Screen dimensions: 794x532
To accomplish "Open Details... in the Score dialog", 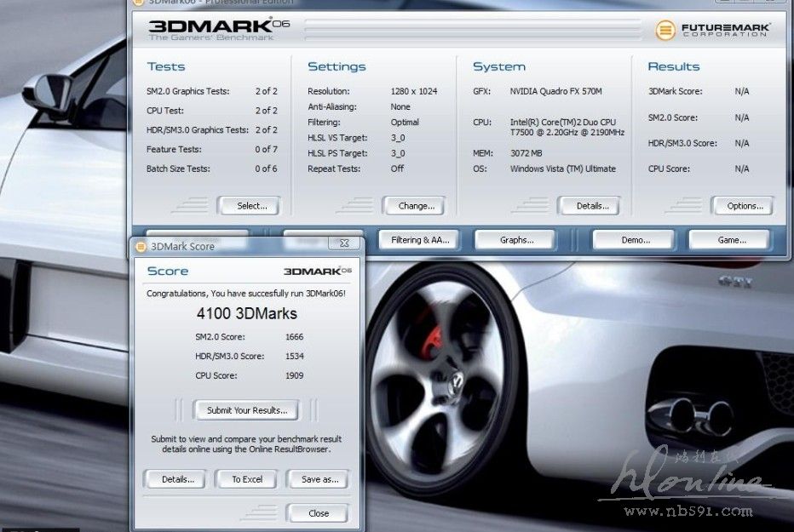I will pyautogui.click(x=177, y=479).
